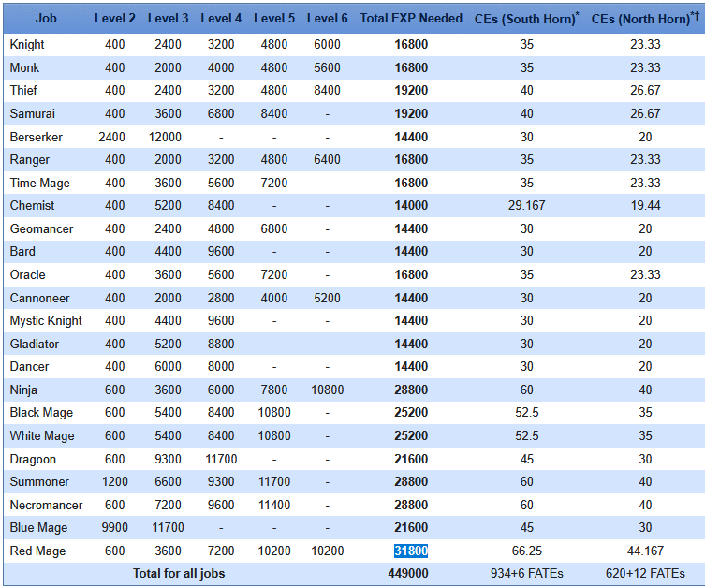Click Dragoon's Level 4 value 11700

tap(221, 459)
